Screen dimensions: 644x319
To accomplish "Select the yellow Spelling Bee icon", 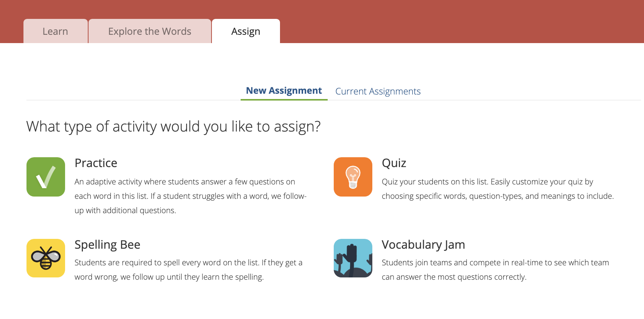I will [46, 258].
